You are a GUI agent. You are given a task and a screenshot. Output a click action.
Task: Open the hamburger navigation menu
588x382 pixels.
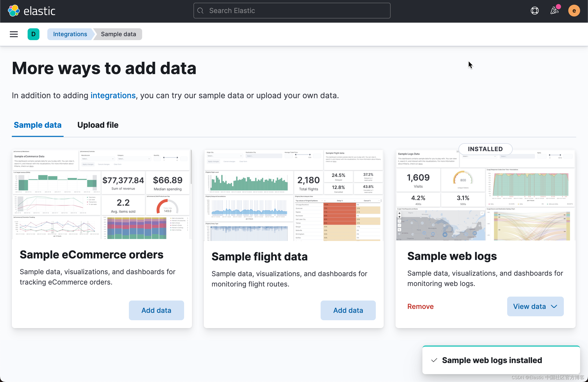click(14, 34)
